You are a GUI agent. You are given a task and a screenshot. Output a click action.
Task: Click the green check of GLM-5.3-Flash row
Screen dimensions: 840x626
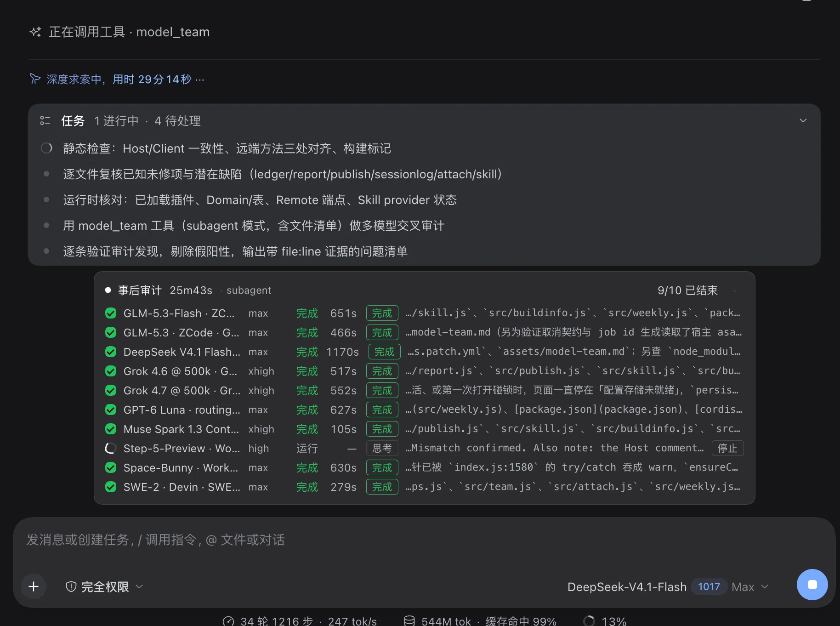111,313
